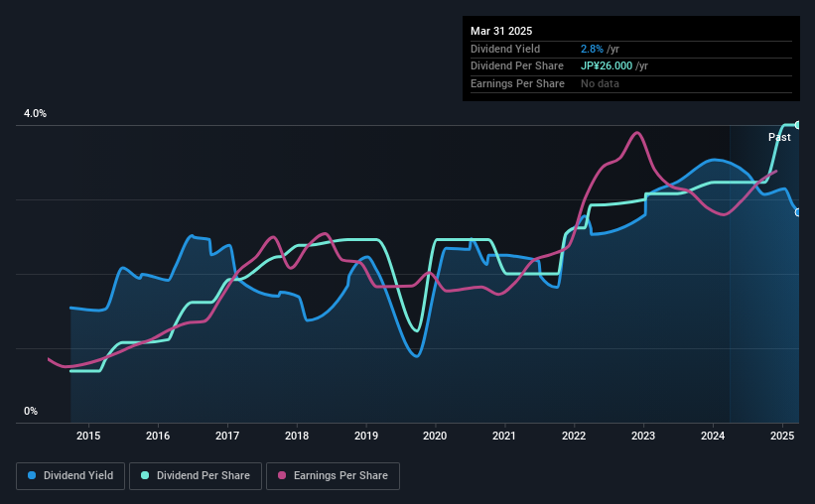Viewport: 815px width, 504px height.
Task: Select the 2020 x-axis label
Action: point(435,436)
